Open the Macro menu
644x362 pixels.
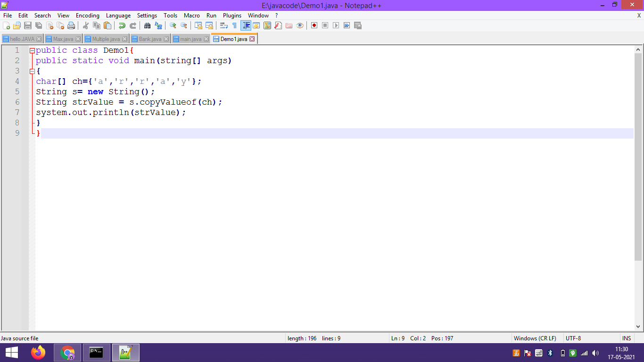(192, 16)
